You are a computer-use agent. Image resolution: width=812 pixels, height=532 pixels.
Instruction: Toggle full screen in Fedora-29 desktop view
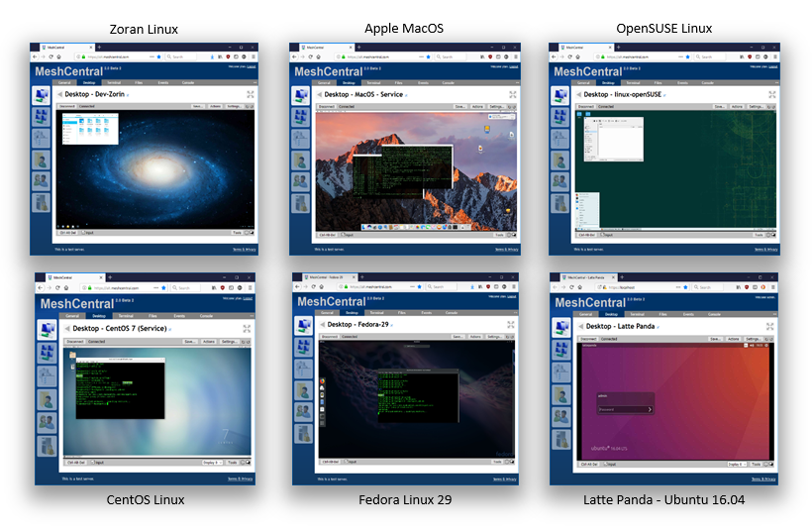(x=511, y=324)
